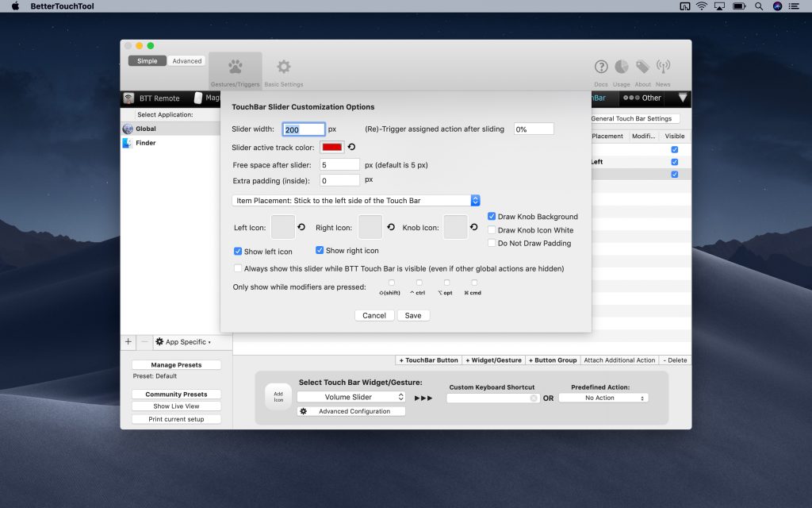This screenshot has width=812, height=508.
Task: Check battery status icon
Action: 739,6
